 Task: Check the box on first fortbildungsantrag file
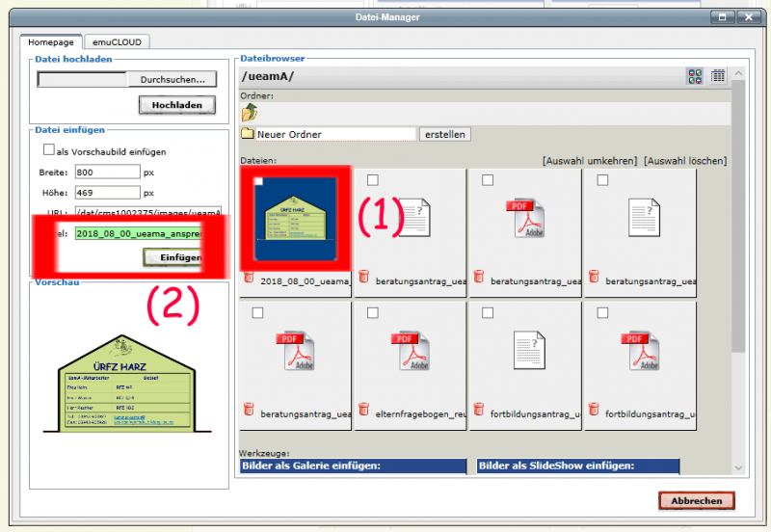tap(488, 312)
